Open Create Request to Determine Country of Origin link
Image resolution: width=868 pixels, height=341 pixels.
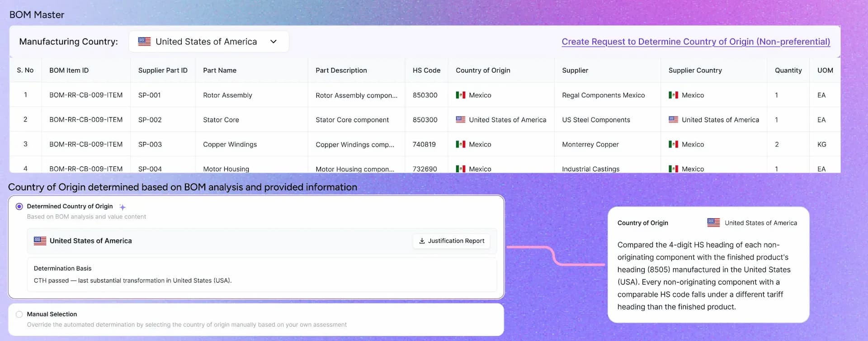click(696, 42)
